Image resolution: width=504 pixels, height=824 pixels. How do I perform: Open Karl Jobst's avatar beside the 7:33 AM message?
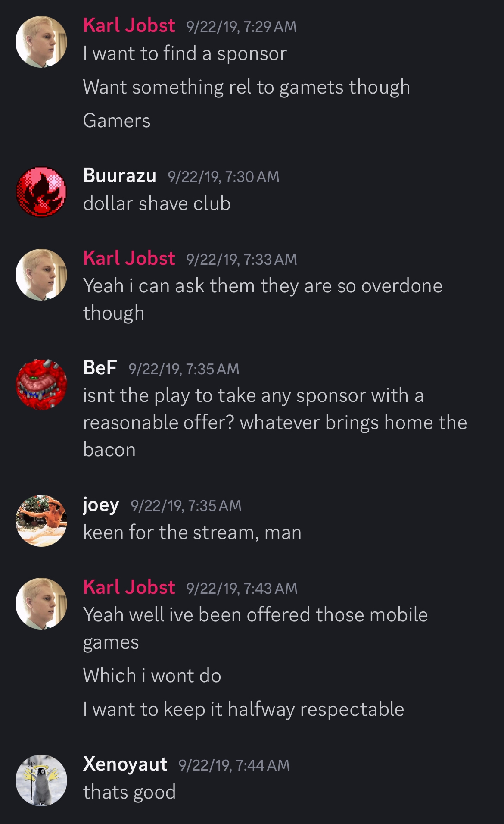pyautogui.click(x=41, y=275)
